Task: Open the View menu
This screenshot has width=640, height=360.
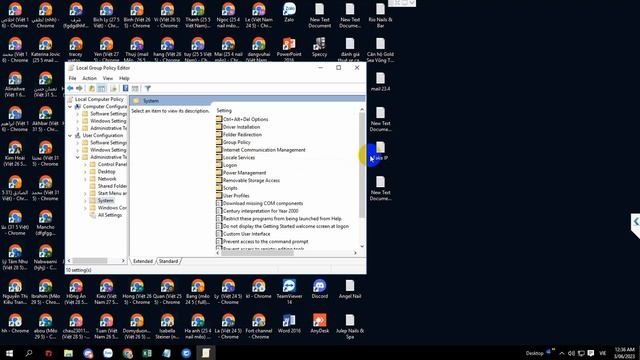Action: [x=108, y=78]
